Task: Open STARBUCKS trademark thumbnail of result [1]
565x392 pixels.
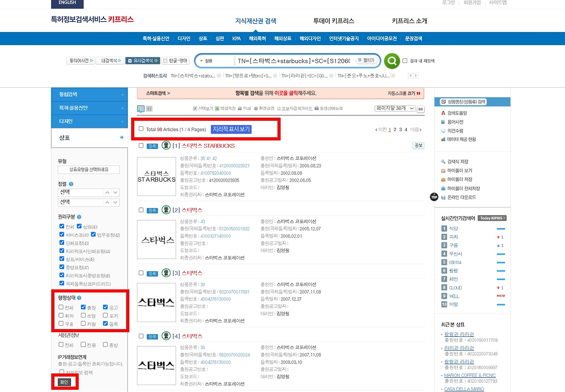Action: point(157,177)
